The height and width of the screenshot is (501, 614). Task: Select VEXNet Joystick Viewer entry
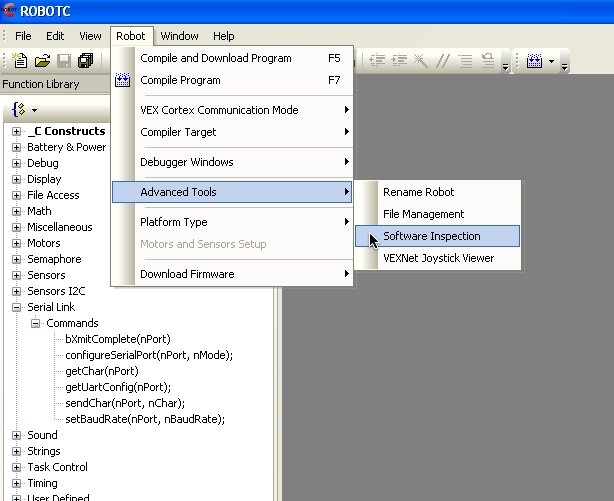click(x=437, y=258)
